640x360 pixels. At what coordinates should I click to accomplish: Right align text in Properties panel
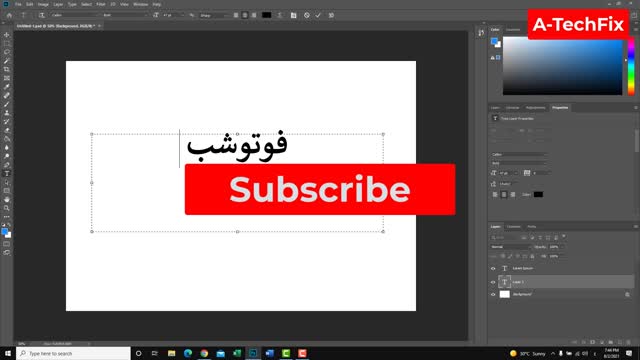click(x=513, y=195)
